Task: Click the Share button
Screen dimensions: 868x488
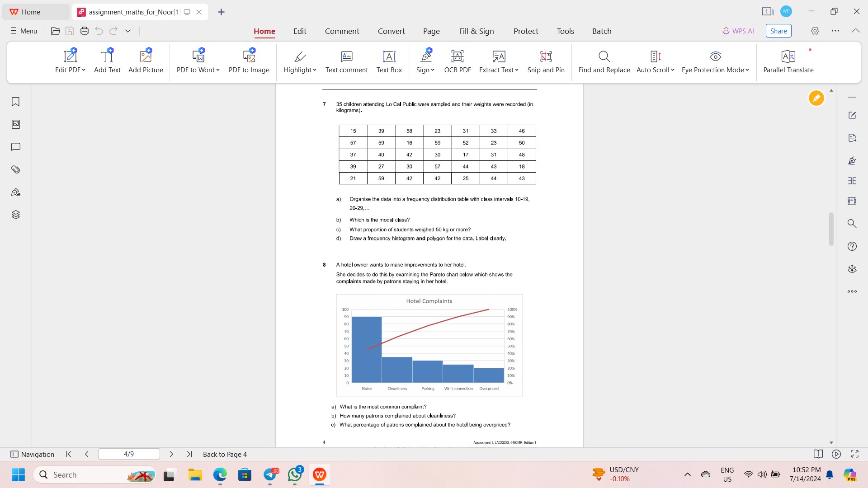Action: [x=778, y=31]
